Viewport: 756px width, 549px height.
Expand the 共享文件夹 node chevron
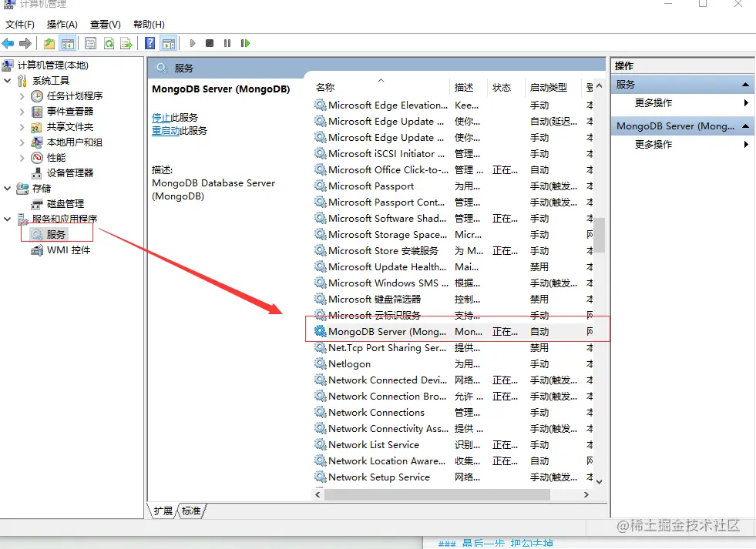tap(22, 126)
